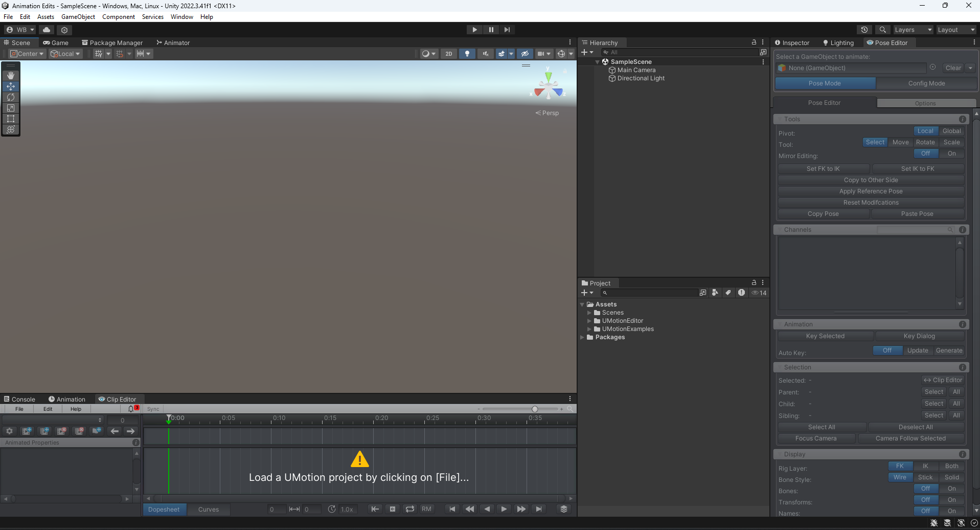This screenshot has height=530, width=980.
Task: Toggle RM root motion in Clip Editor
Action: [x=426, y=509]
